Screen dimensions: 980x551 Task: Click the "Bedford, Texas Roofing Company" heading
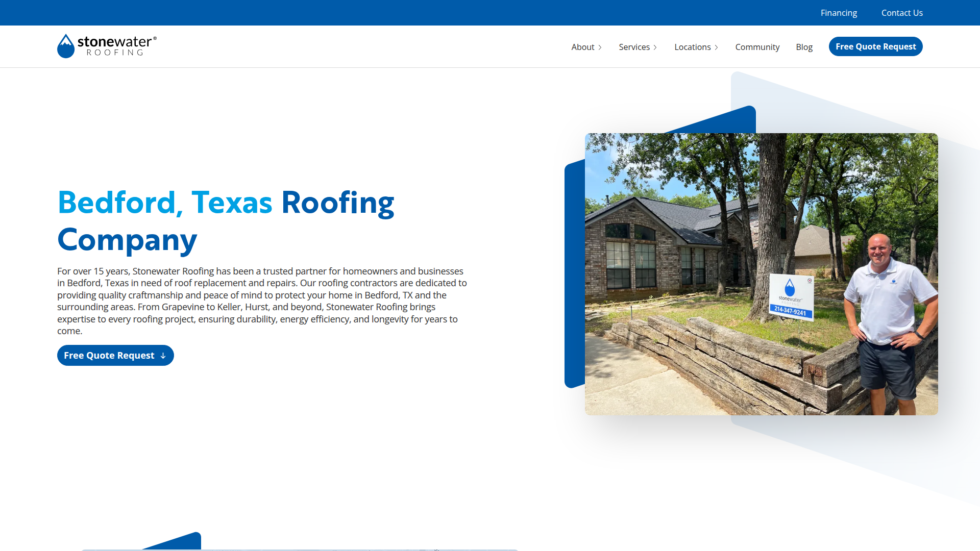pyautogui.click(x=226, y=221)
